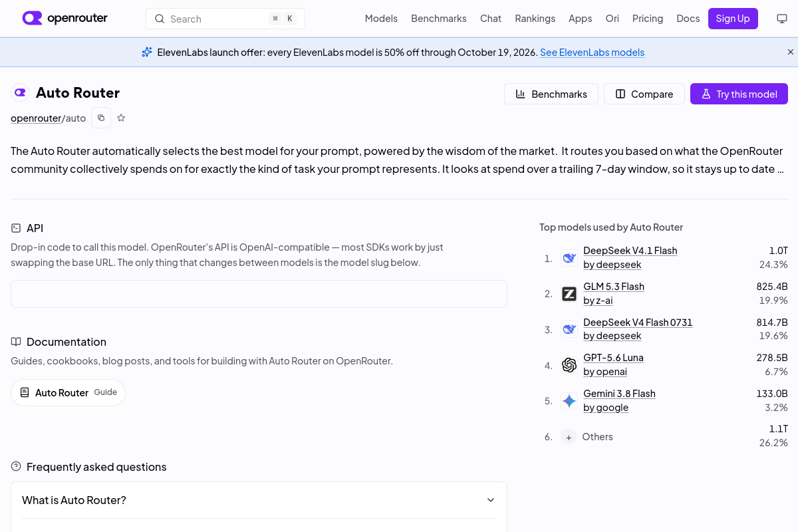
Task: Click Try this model button
Action: (x=739, y=94)
